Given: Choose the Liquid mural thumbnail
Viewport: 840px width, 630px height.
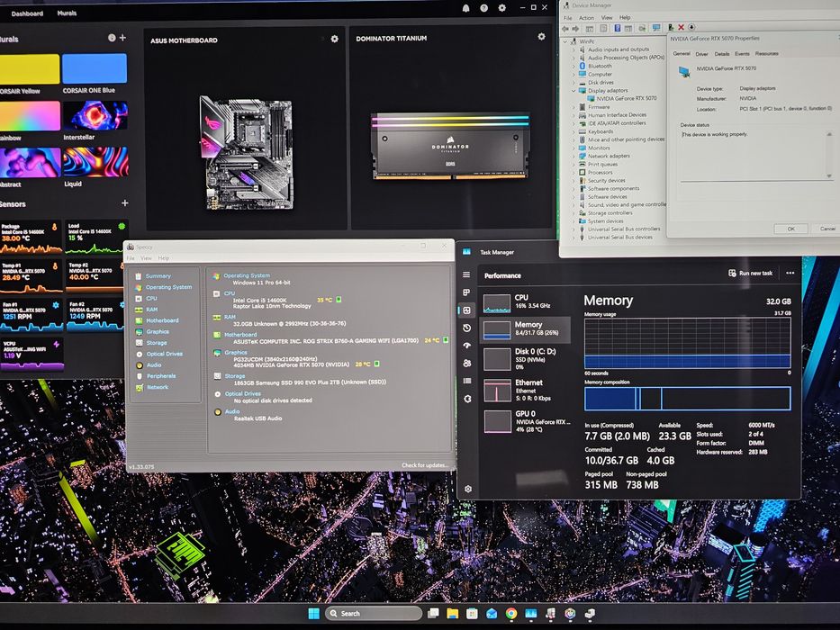Looking at the screenshot, I should [x=95, y=162].
